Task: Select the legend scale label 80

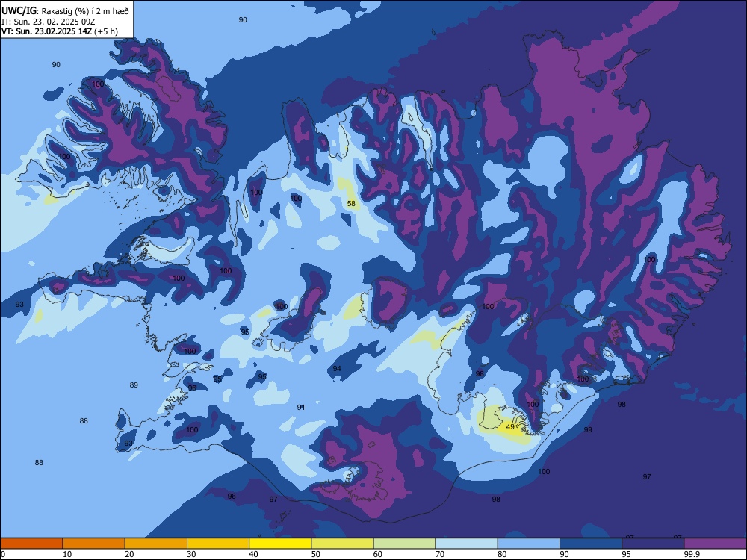Action: (502, 554)
